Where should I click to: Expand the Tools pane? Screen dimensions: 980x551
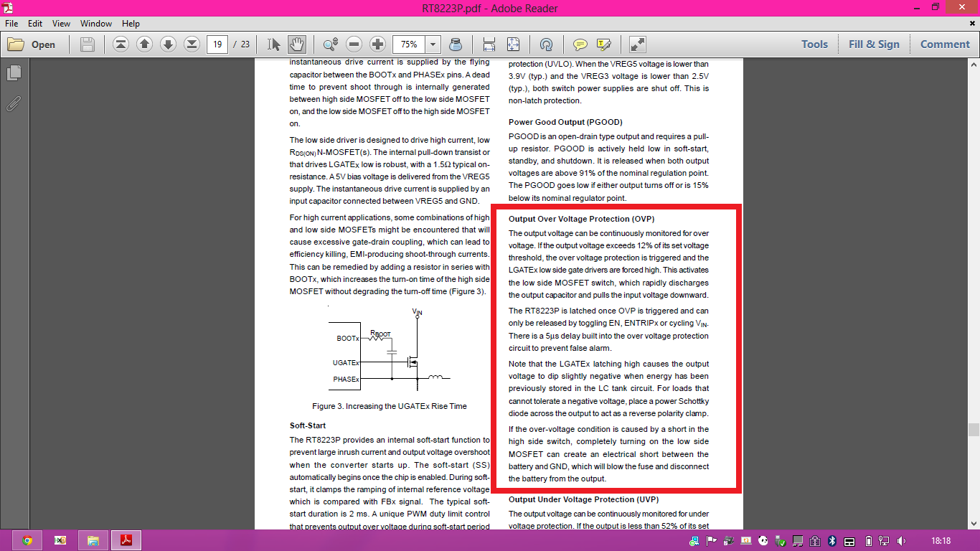tap(814, 44)
